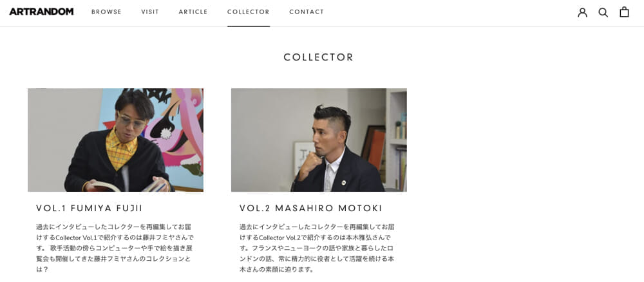Open the Fumiya Fujii interview photo
644x282 pixels.
[x=115, y=140]
